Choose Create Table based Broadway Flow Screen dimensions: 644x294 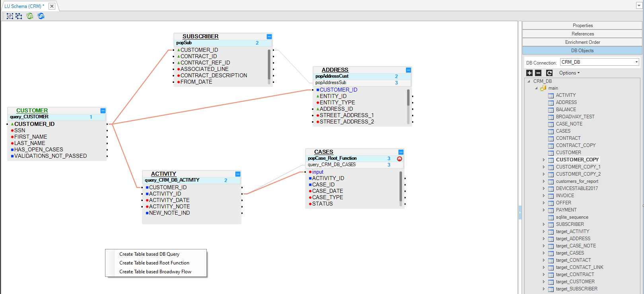155,272
